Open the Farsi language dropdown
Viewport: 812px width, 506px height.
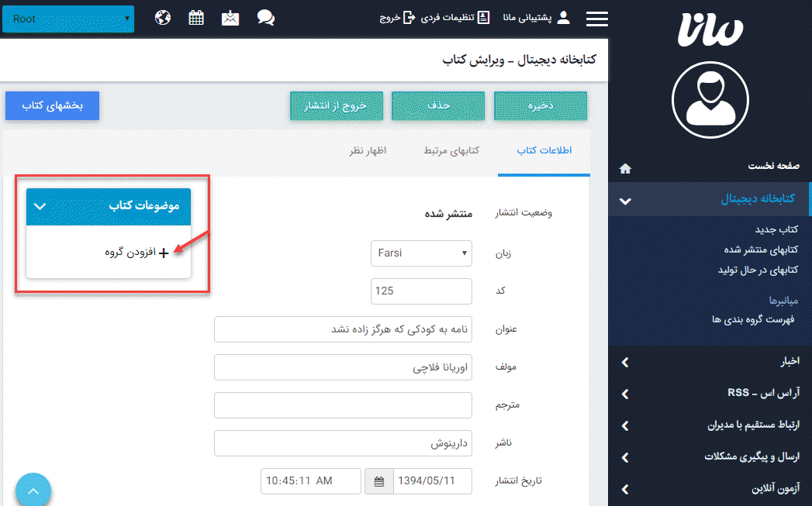[421, 253]
